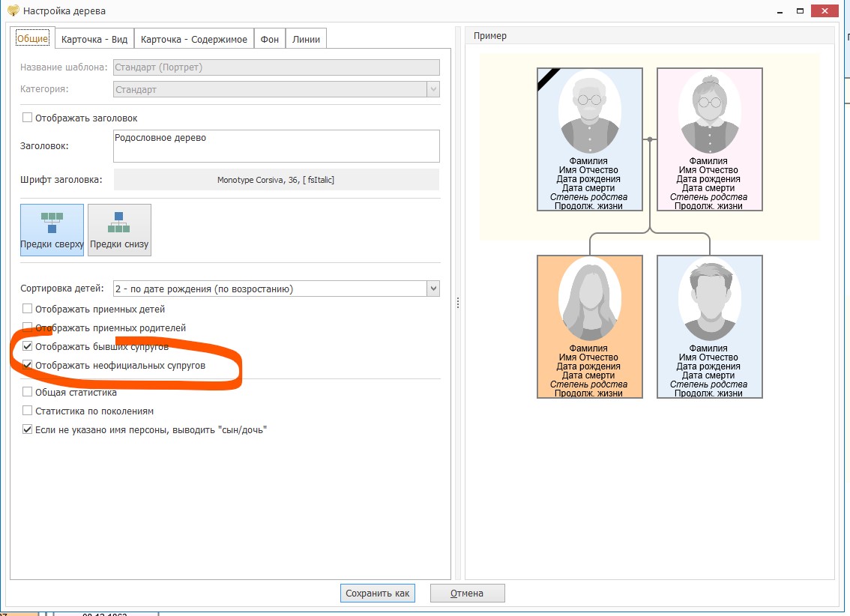The height and width of the screenshot is (616, 850).
Task: Open the 'Сортировка детей' dropdown
Action: pyautogui.click(x=432, y=289)
